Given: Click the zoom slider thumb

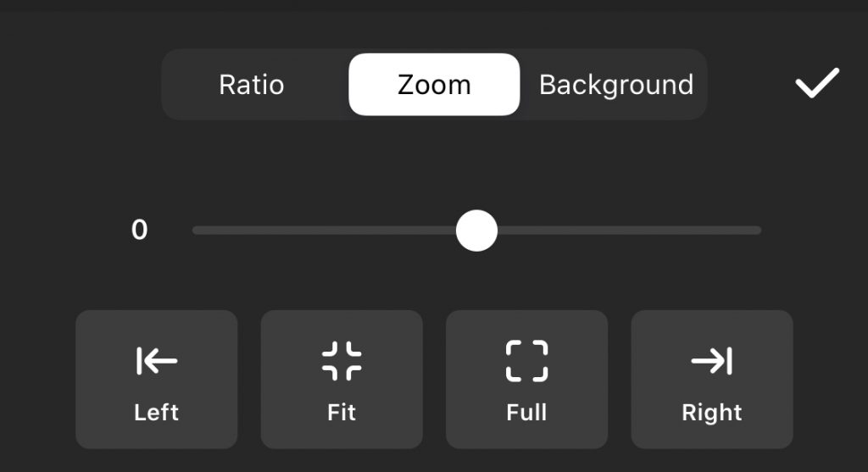Looking at the screenshot, I should [476, 230].
